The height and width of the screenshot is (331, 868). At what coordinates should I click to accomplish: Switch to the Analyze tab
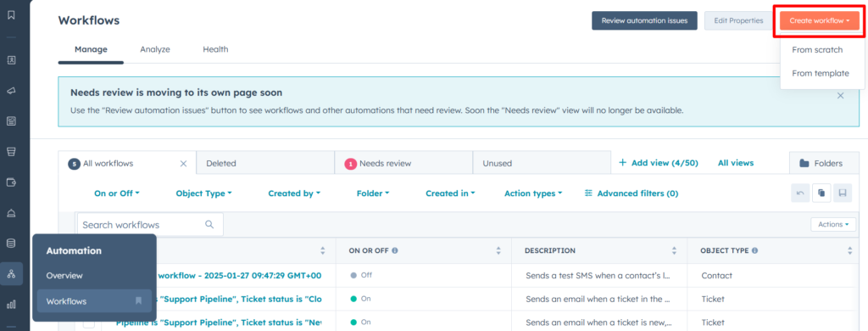pos(155,49)
